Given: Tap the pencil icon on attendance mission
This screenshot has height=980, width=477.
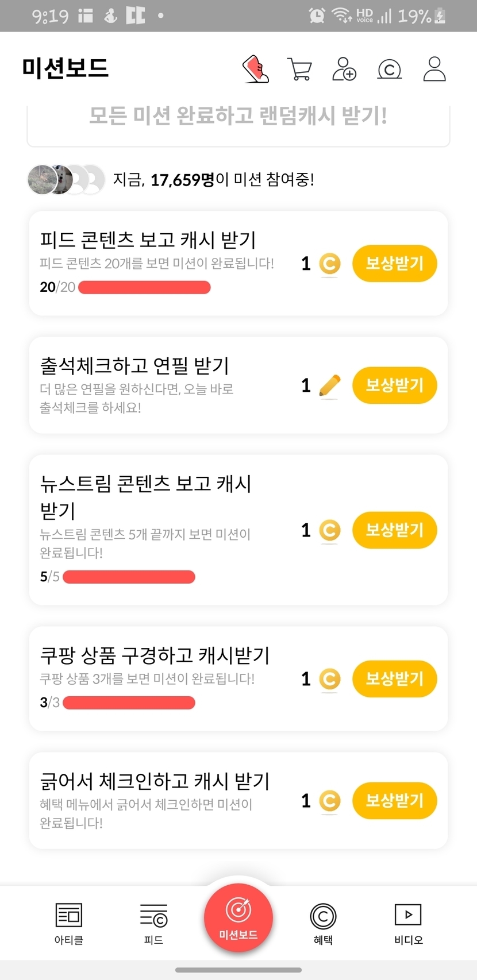Looking at the screenshot, I should pyautogui.click(x=329, y=385).
